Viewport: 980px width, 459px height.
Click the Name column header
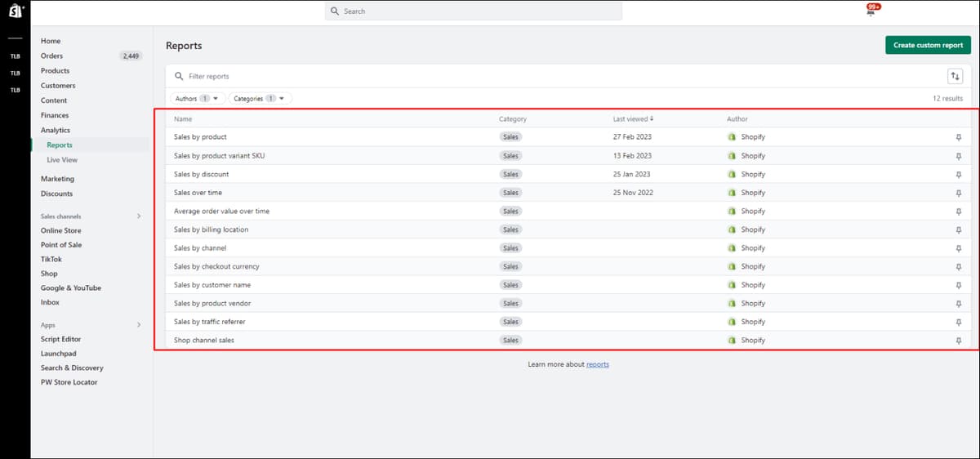pos(183,119)
